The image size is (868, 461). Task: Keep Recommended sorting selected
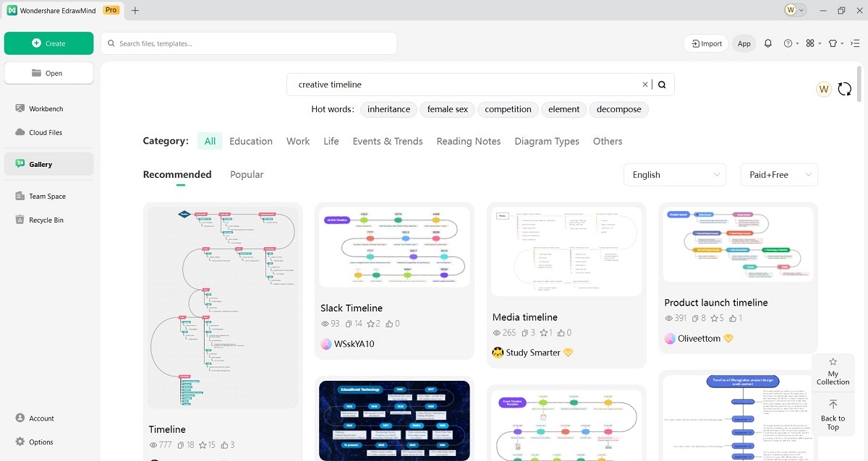point(177,174)
